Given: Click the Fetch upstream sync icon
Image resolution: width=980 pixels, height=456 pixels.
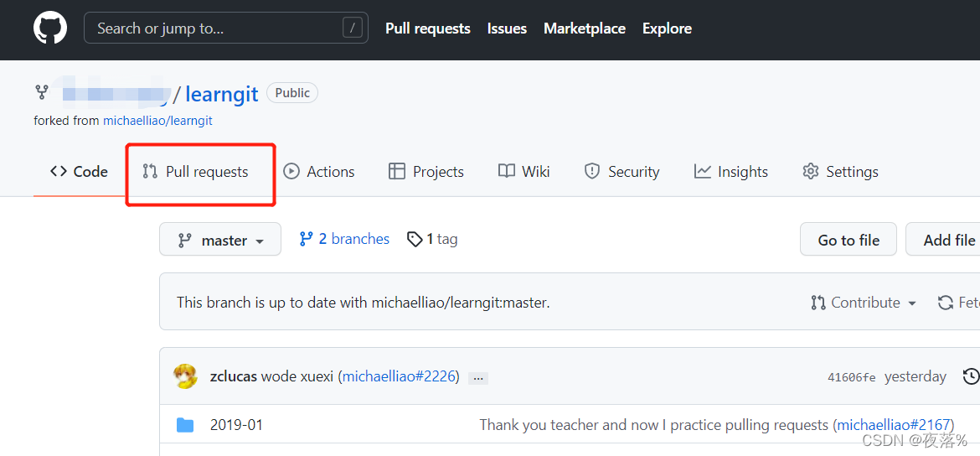Looking at the screenshot, I should coord(946,303).
